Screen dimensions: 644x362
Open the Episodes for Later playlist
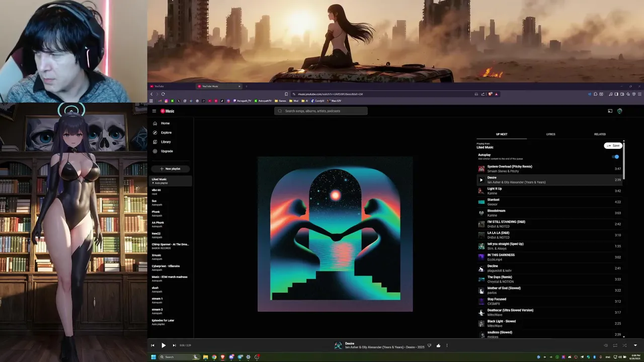[171, 322]
